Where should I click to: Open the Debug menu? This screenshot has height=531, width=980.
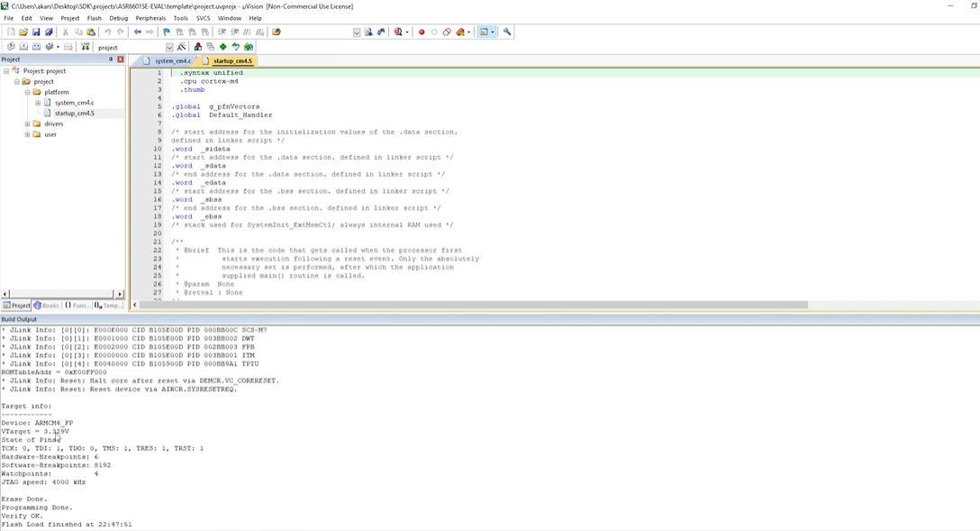(118, 18)
